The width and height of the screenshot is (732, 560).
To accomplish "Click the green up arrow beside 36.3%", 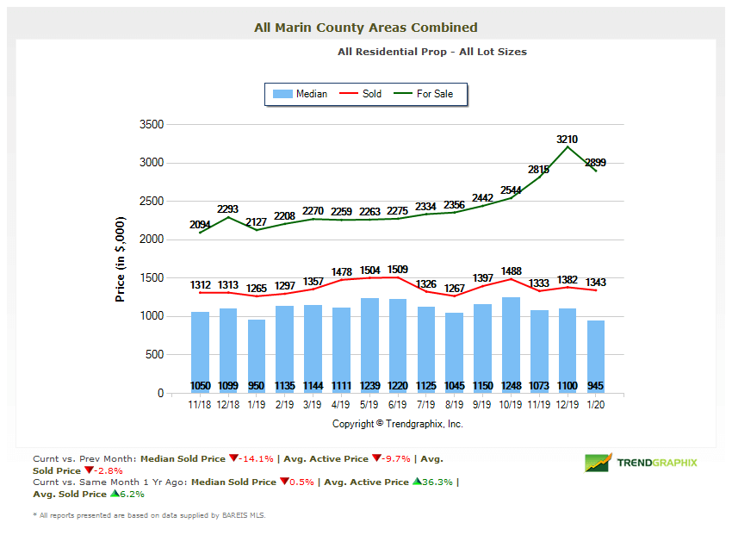I will 419,482.
